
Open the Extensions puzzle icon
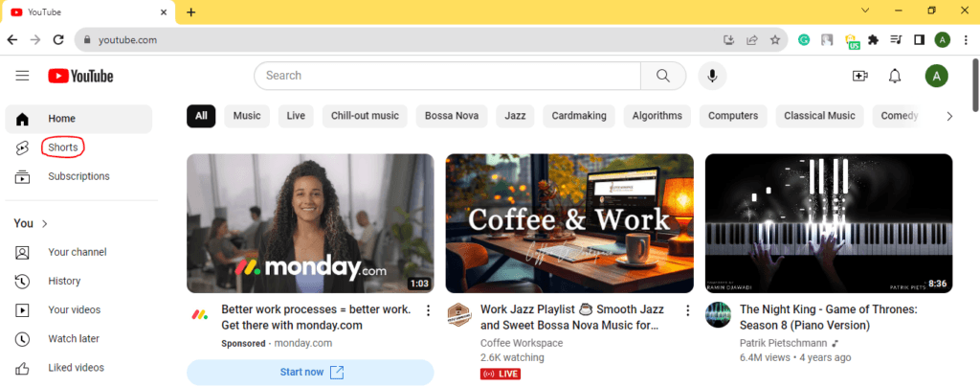coord(874,40)
